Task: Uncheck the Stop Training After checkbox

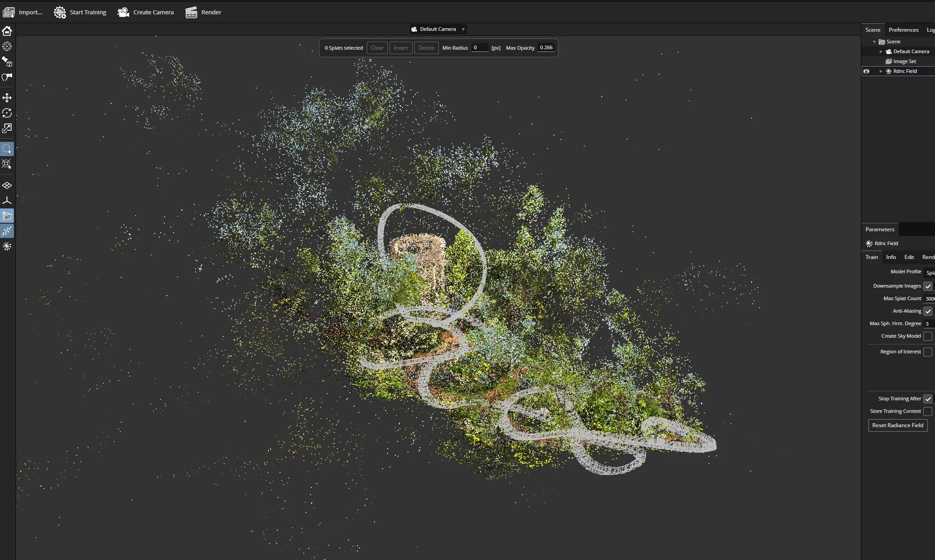Action: pyautogui.click(x=928, y=399)
